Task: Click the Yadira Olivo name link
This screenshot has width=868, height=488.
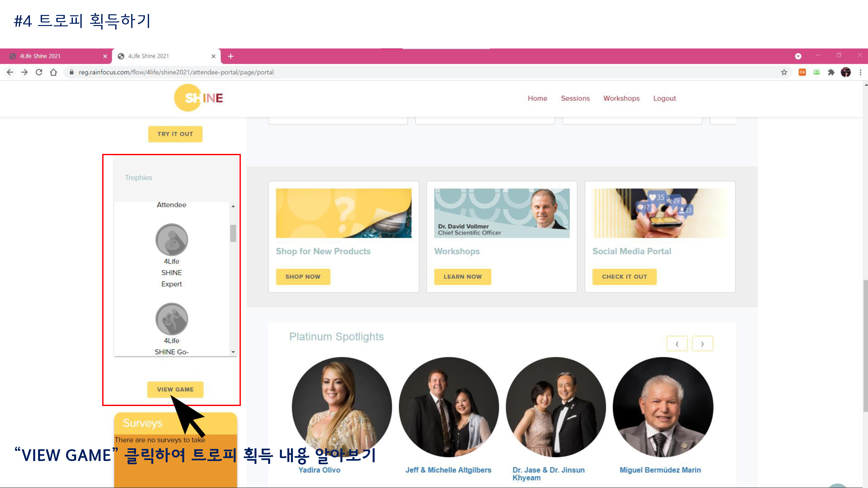Action: coord(319,470)
